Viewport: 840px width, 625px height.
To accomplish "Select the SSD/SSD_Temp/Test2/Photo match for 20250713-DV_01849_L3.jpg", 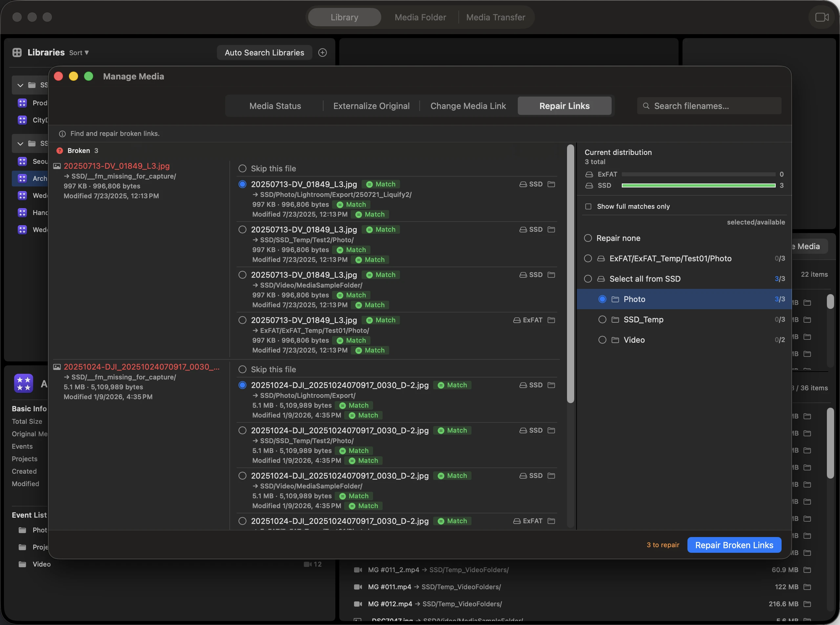I will tap(242, 230).
